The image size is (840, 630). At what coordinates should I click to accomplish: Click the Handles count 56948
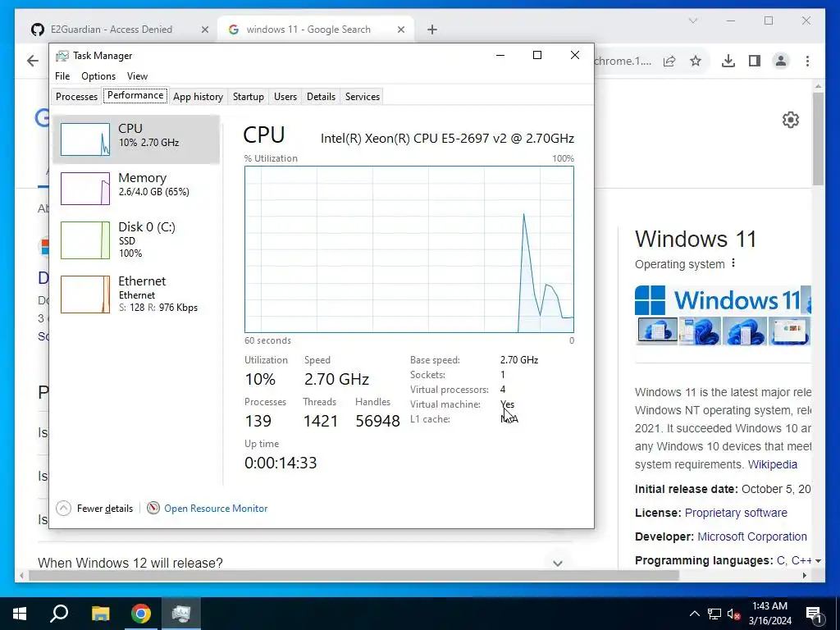click(x=377, y=421)
